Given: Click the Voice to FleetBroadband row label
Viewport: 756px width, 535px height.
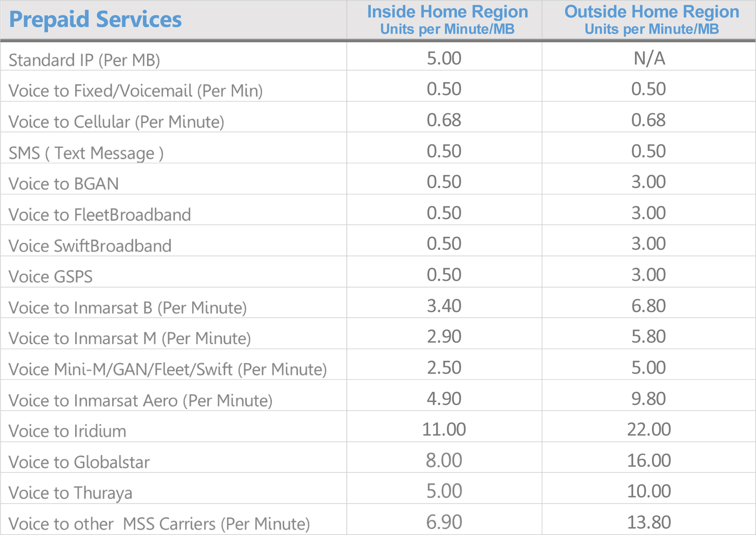Looking at the screenshot, I should point(99,214).
